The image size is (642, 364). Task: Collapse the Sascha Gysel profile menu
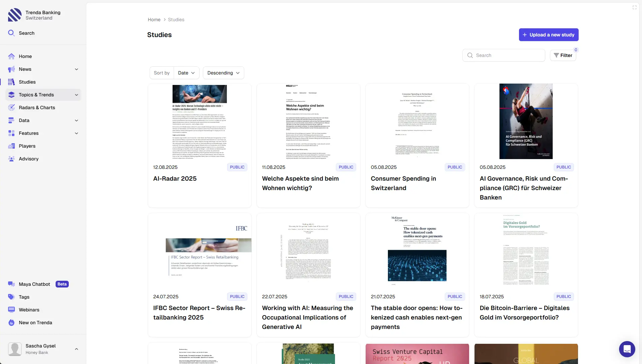click(77, 349)
